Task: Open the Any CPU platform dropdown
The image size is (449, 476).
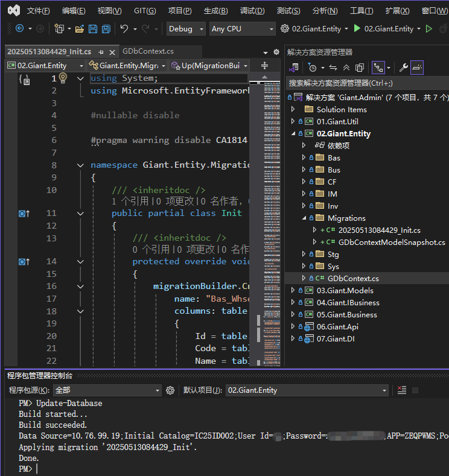Action: [x=241, y=29]
